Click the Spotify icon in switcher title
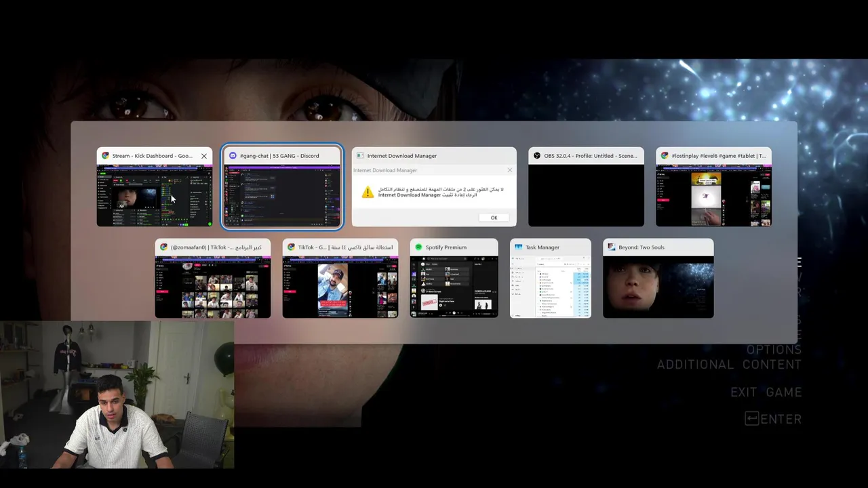The image size is (868, 488). tap(418, 247)
